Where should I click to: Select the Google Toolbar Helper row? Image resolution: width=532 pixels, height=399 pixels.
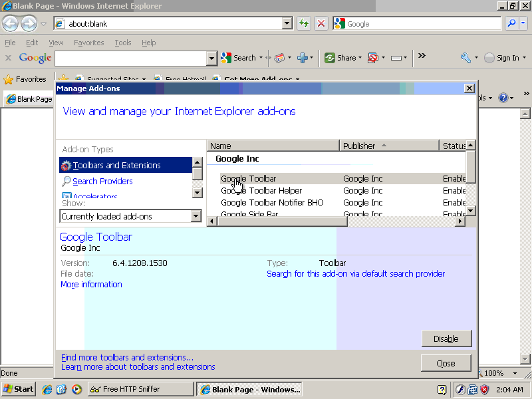pos(342,191)
